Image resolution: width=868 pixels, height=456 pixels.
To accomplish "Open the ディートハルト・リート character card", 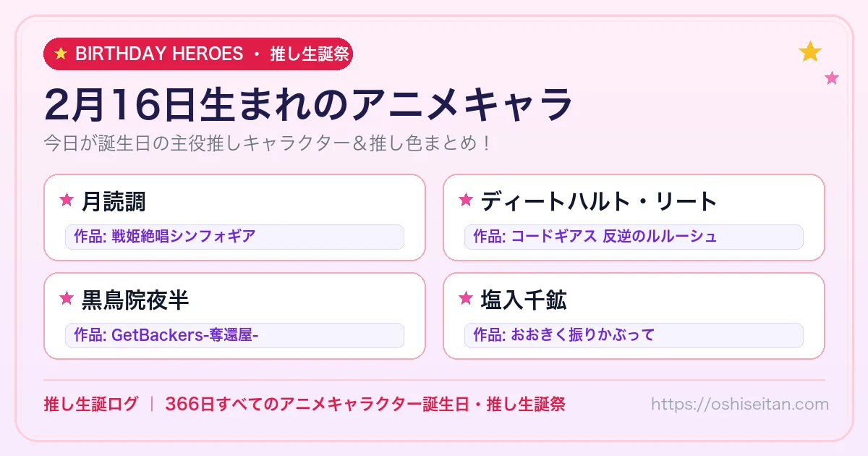I will 634,217.
